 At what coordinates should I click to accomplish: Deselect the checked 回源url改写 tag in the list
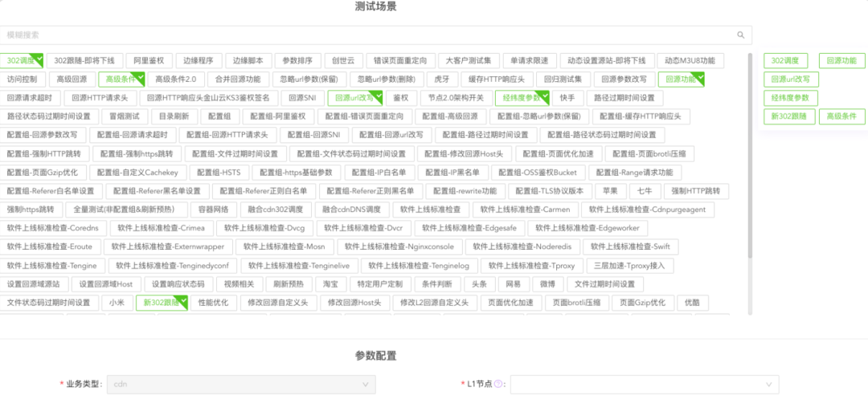pos(355,99)
